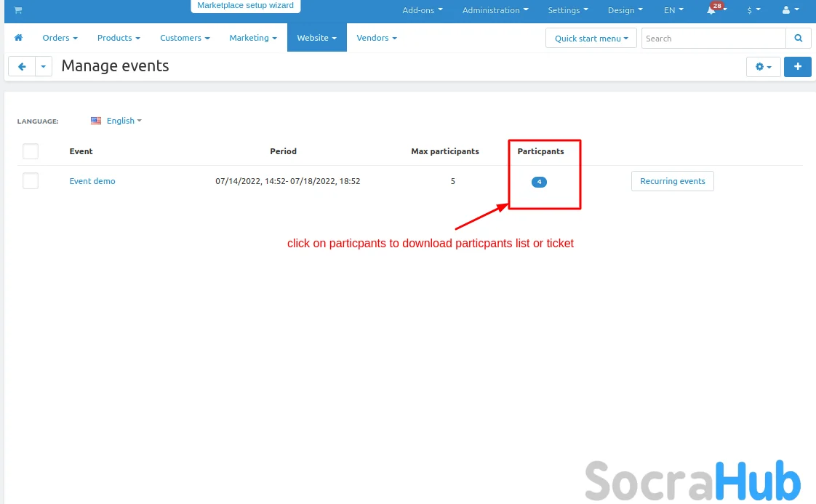Open the Quick start menu dropdown
816x504 pixels.
coord(591,38)
